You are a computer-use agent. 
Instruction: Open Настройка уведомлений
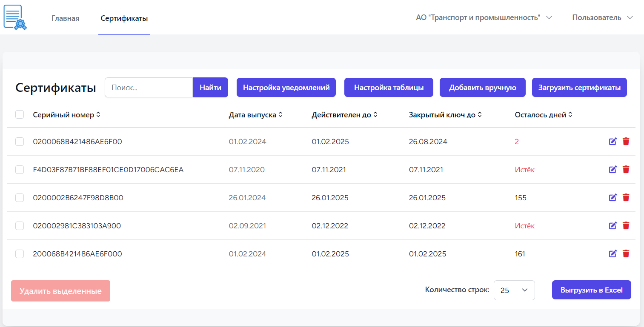pos(286,88)
